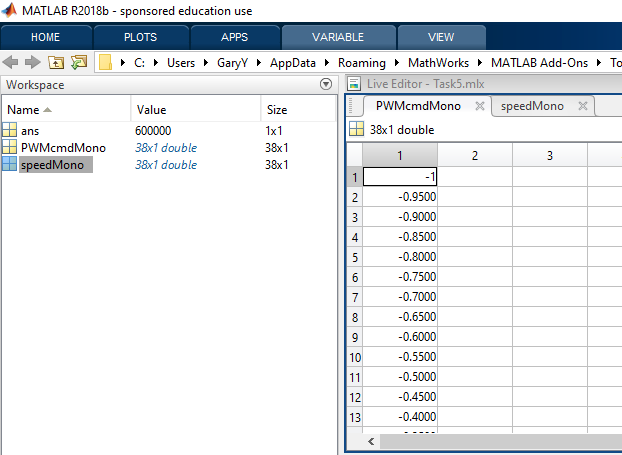Screen dimensions: 622x455
Task: Click the browse for folder icon
Action: point(78,62)
